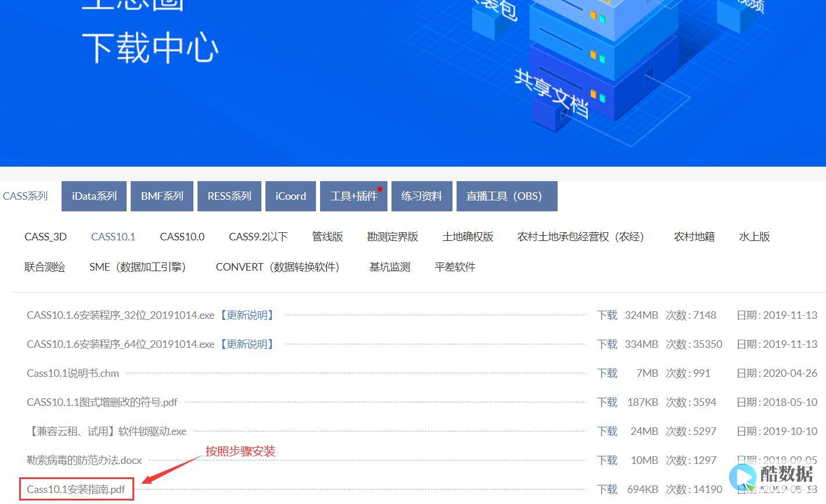Download CASS10.1.6 32位 installer via 下载
The image size is (826, 504).
(x=607, y=315)
